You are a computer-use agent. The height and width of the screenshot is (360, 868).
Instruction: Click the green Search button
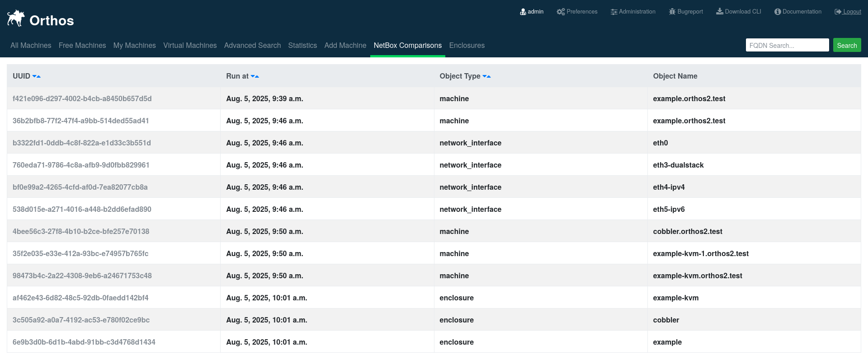click(847, 45)
